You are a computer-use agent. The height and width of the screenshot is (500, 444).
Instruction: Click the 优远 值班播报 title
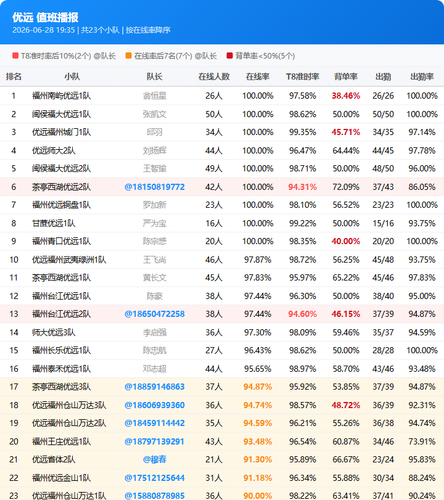pyautogui.click(x=45, y=17)
